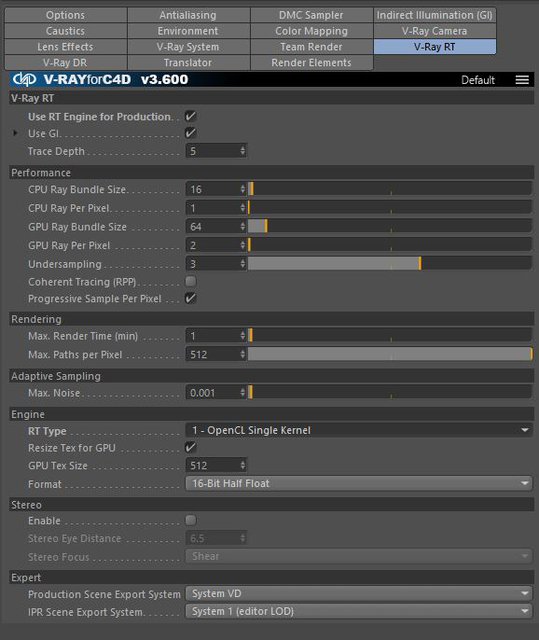Open the Lens Effects tab
539x640 pixels.
(x=66, y=47)
